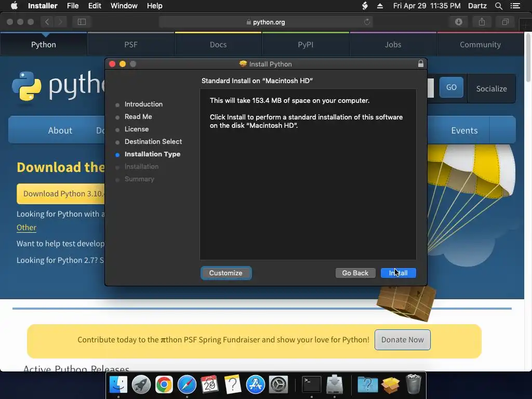The width and height of the screenshot is (532, 399).
Task: Reload the page with the refresh icon
Action: (367, 22)
